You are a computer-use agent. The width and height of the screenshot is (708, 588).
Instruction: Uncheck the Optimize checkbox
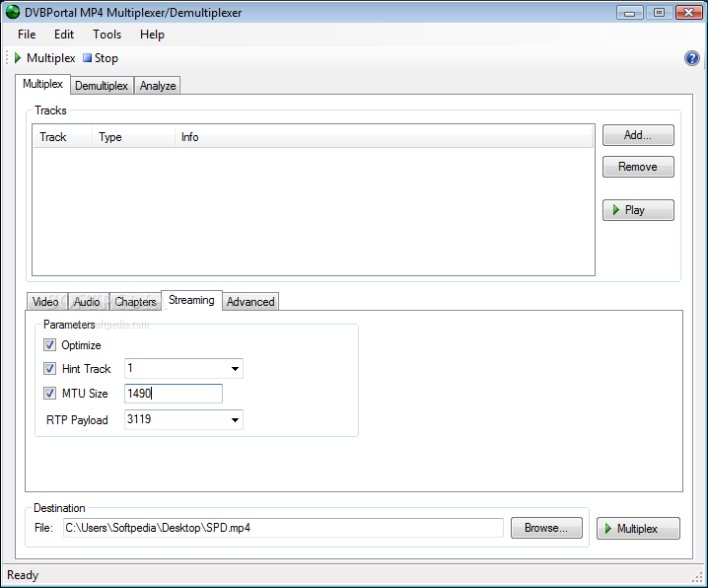(x=49, y=345)
